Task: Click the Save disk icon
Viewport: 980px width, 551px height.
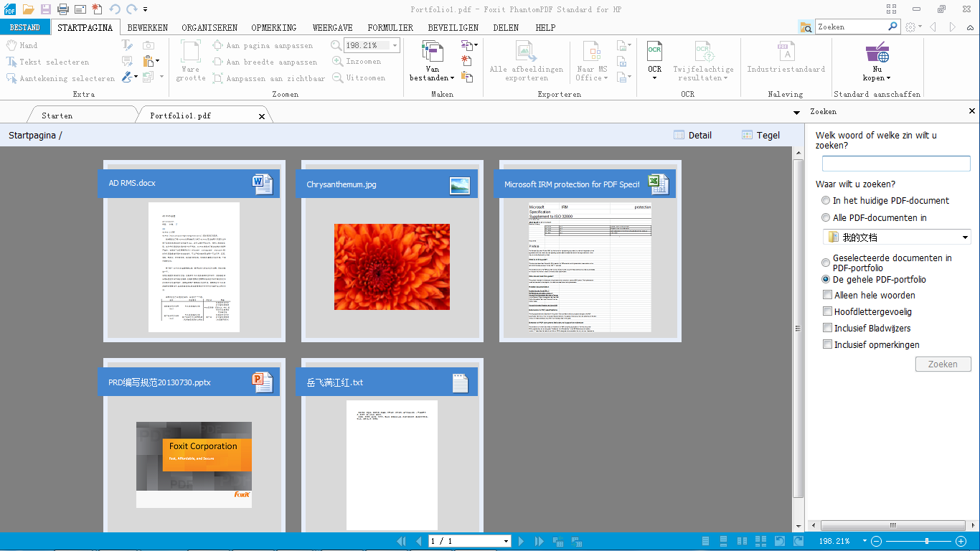Action: pos(45,9)
